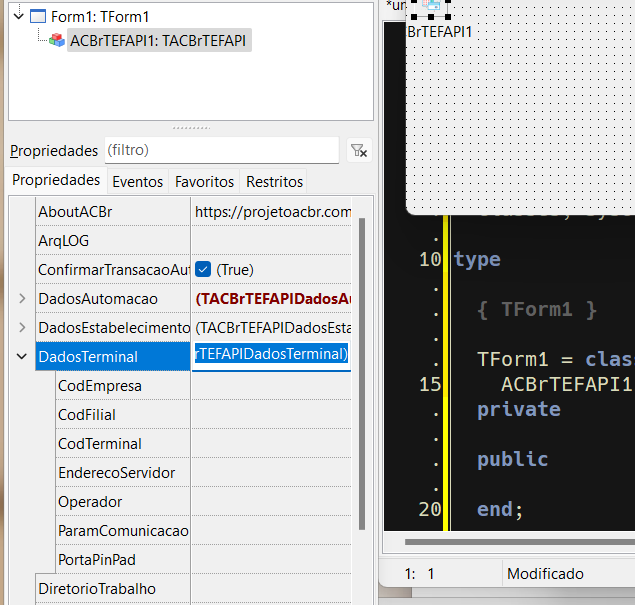
Task: Click the TACBrTEFAPIDadosAu value in bold red
Action: tap(272, 298)
